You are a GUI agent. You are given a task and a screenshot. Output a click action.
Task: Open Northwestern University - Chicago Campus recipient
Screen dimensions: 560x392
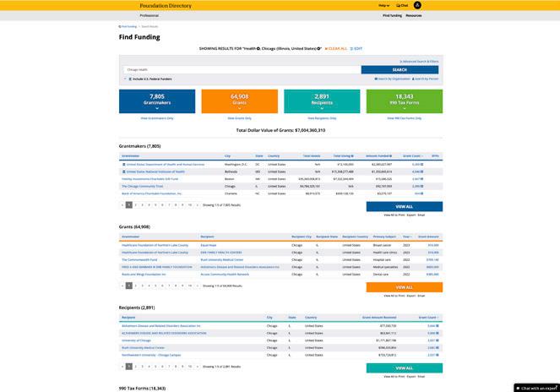[151, 355]
